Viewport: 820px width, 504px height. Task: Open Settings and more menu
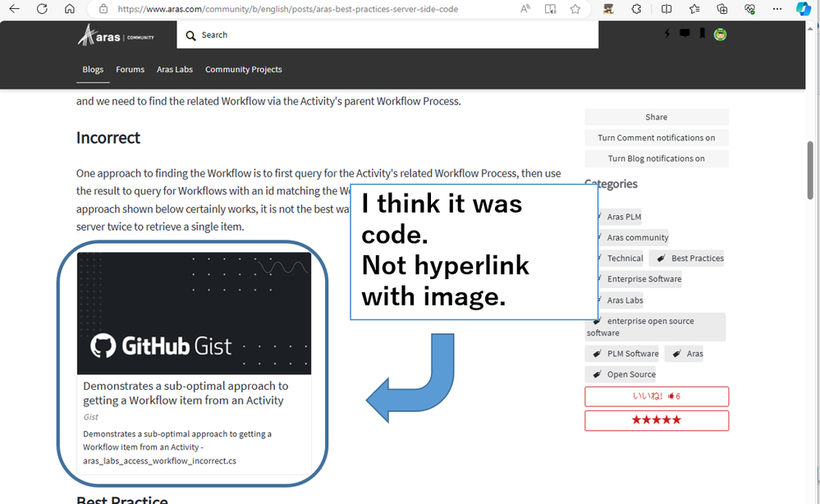coord(777,9)
